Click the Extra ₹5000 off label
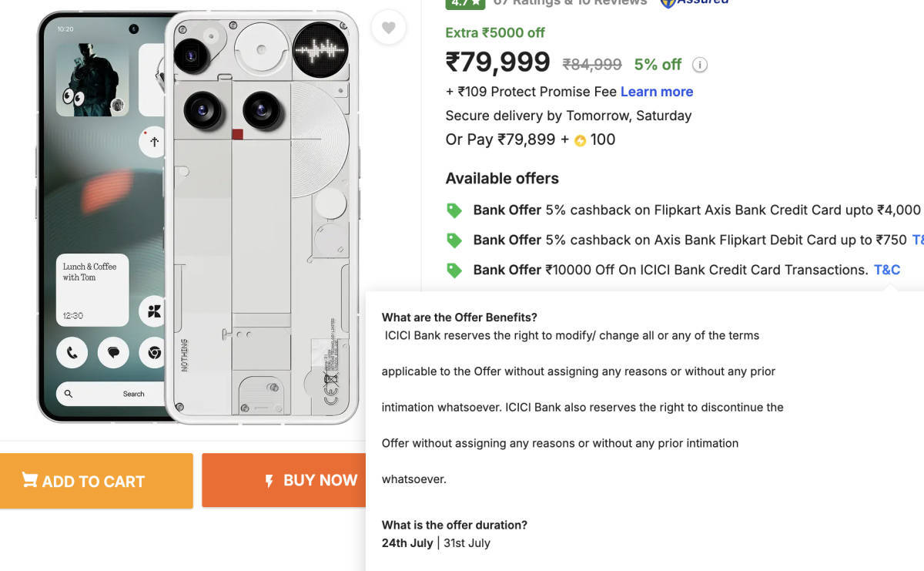The height and width of the screenshot is (571, 924). coord(495,33)
